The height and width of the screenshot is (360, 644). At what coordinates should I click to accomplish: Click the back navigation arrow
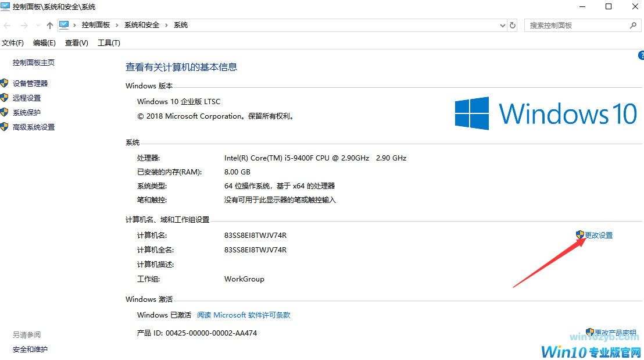8,26
